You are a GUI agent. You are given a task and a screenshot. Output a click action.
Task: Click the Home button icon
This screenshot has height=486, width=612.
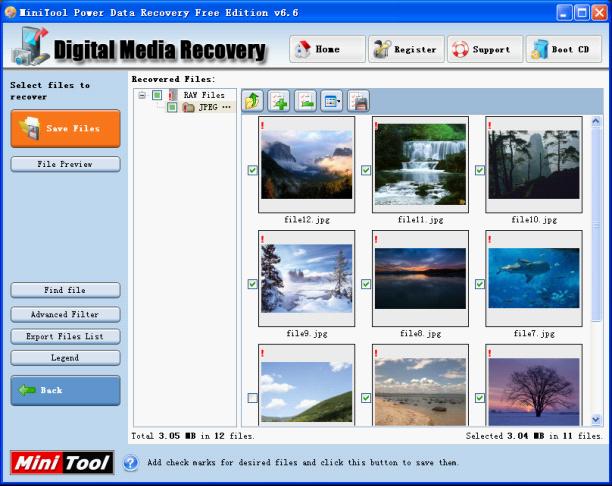303,49
